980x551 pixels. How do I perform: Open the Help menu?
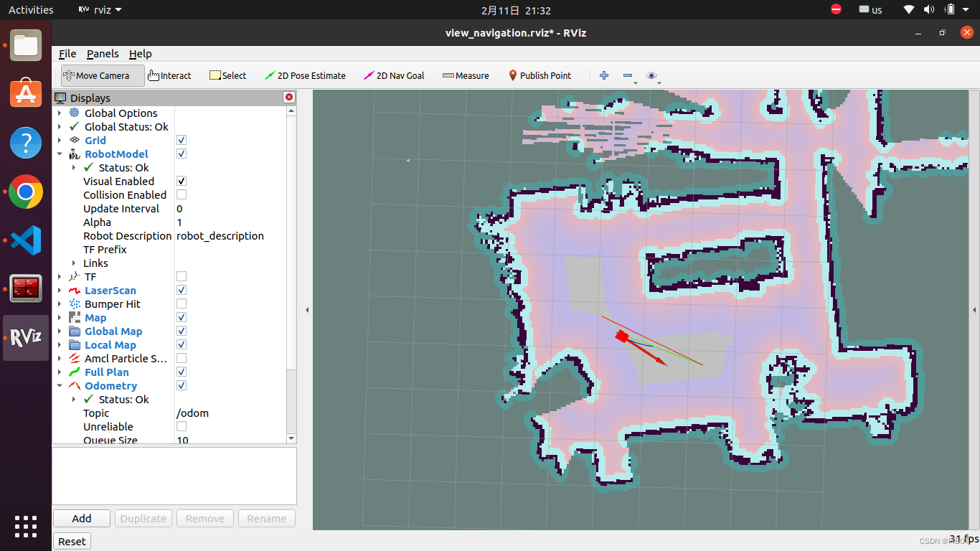[141, 54]
